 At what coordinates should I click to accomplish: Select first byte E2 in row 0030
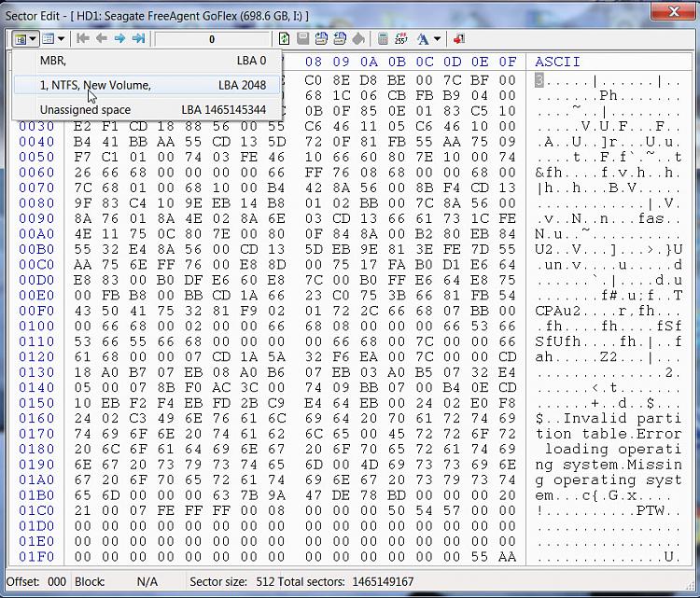click(x=82, y=126)
